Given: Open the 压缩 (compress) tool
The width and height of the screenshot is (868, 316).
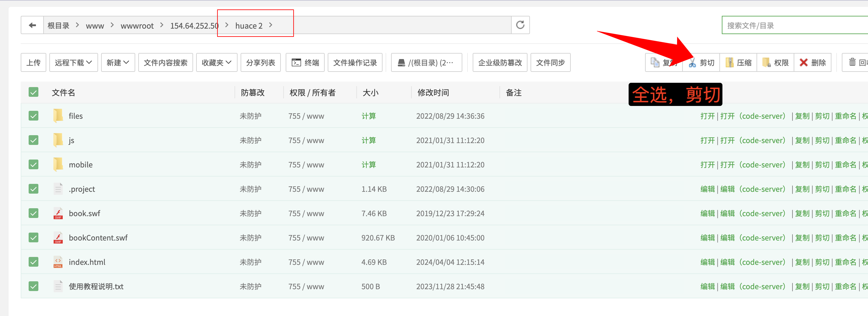Looking at the screenshot, I should tap(738, 62).
